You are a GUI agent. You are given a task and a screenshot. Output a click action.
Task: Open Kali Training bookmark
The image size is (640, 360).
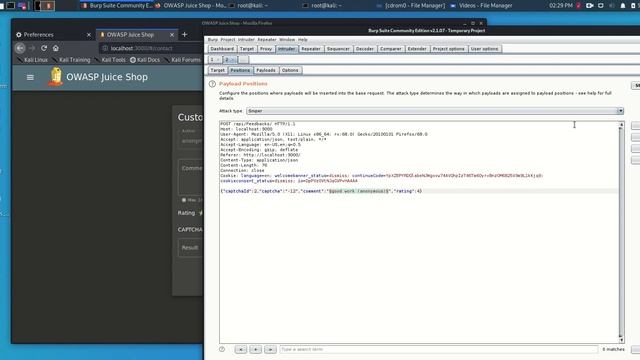pyautogui.click(x=71, y=60)
